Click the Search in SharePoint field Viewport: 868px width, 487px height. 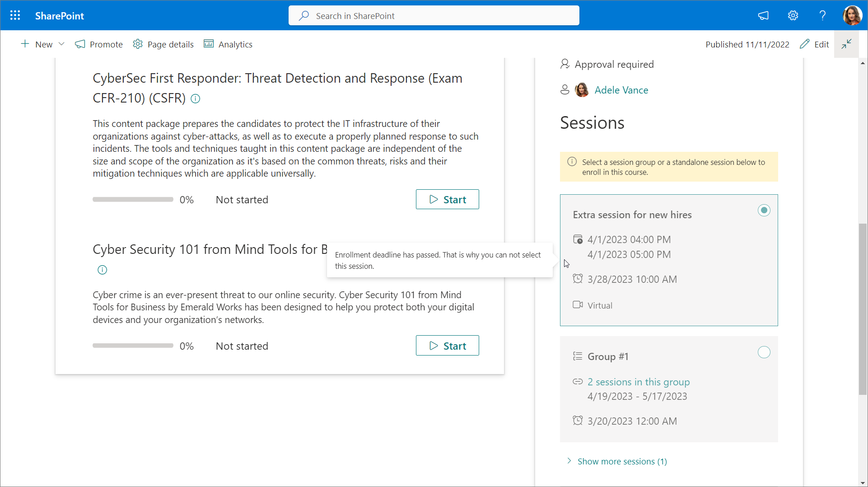pos(434,16)
